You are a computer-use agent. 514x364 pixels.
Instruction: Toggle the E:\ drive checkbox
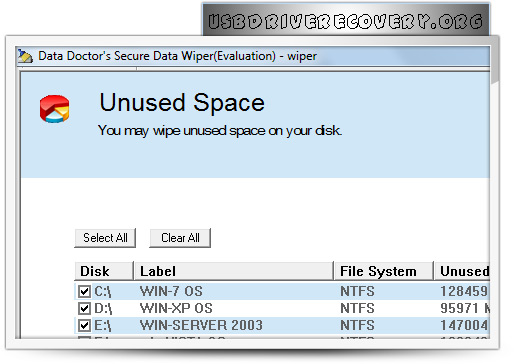tap(84, 325)
